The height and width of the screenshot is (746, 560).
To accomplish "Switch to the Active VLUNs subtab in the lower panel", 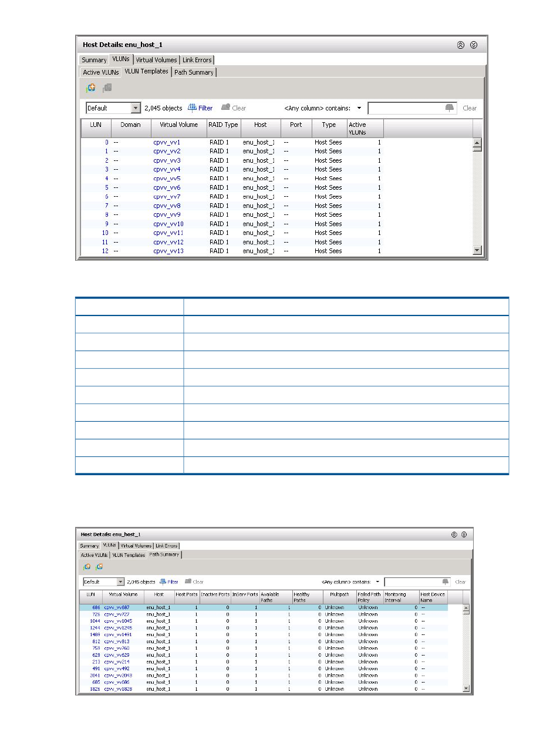I will tap(94, 555).
